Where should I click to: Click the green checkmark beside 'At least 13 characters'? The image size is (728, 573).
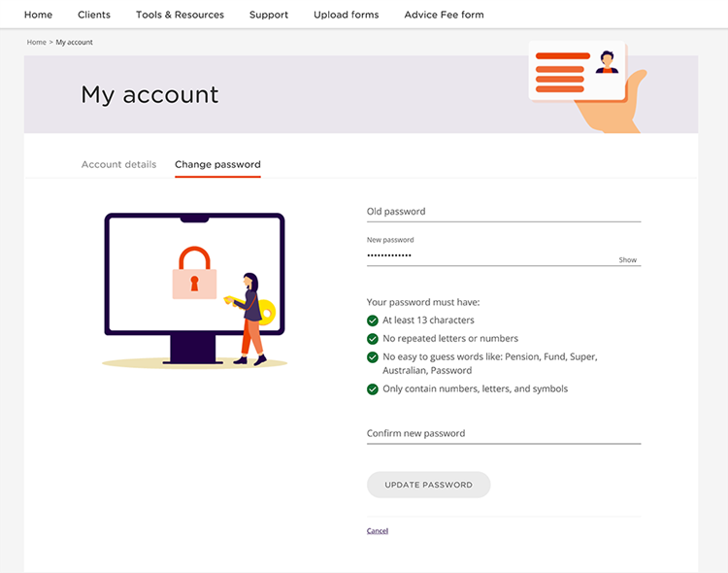(373, 320)
